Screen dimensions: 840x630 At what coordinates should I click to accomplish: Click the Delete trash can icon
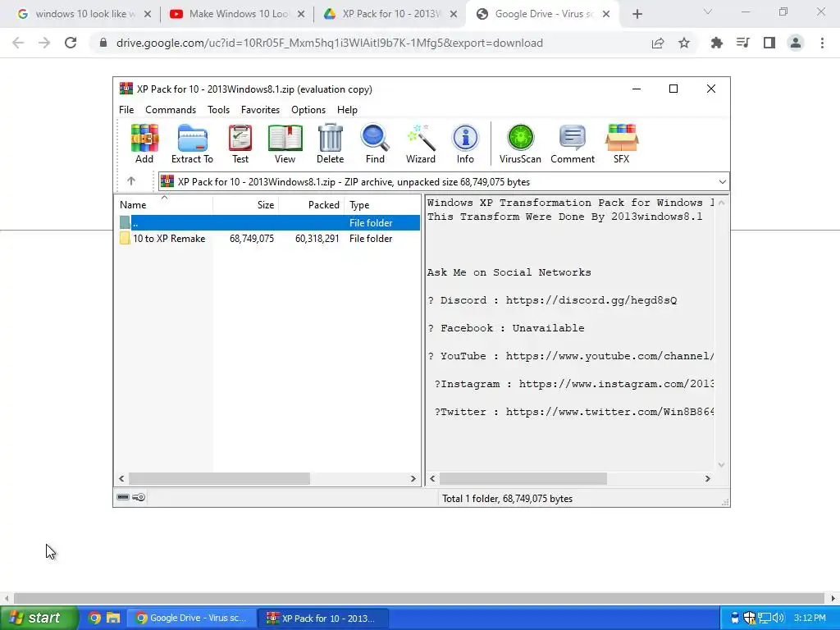(x=330, y=144)
